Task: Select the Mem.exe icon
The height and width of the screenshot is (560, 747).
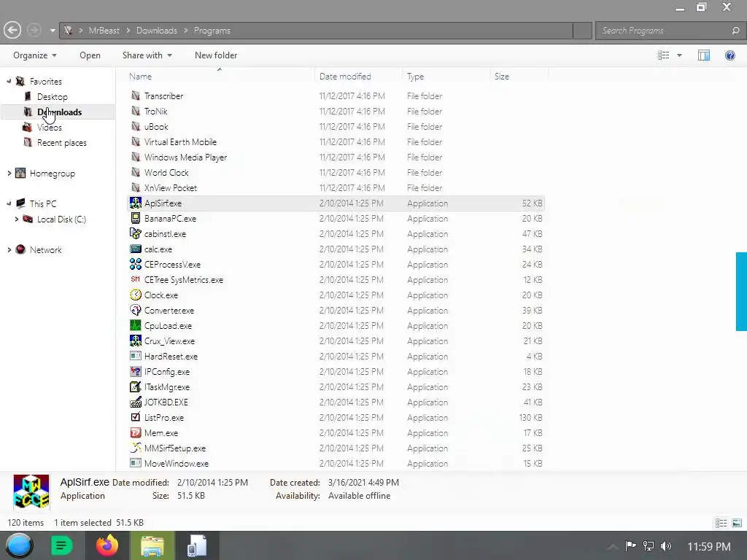Action: pos(135,433)
